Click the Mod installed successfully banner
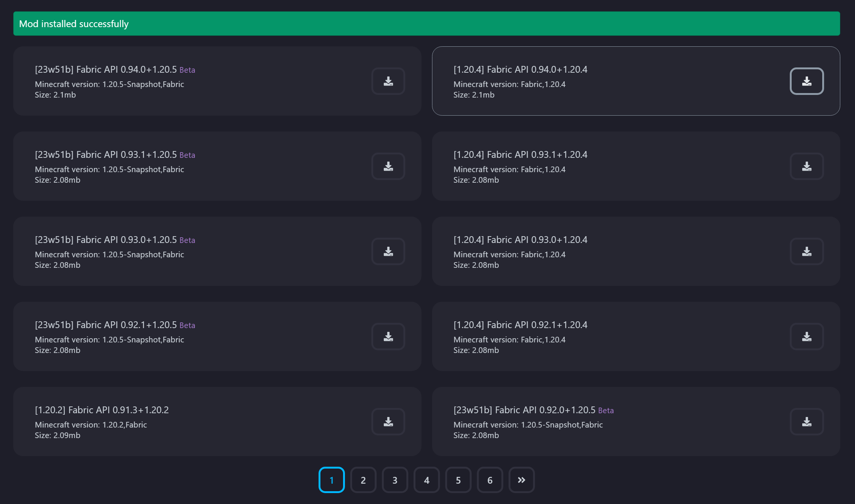This screenshot has height=504, width=855. (426, 24)
